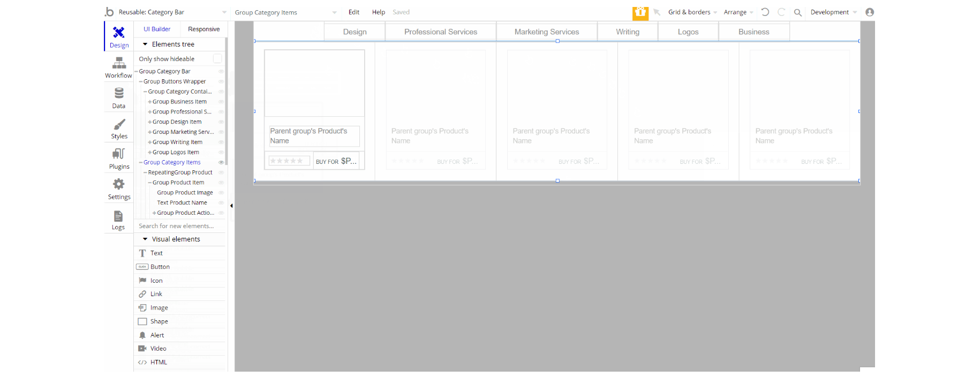Click the undo arrow icon

[x=765, y=12]
